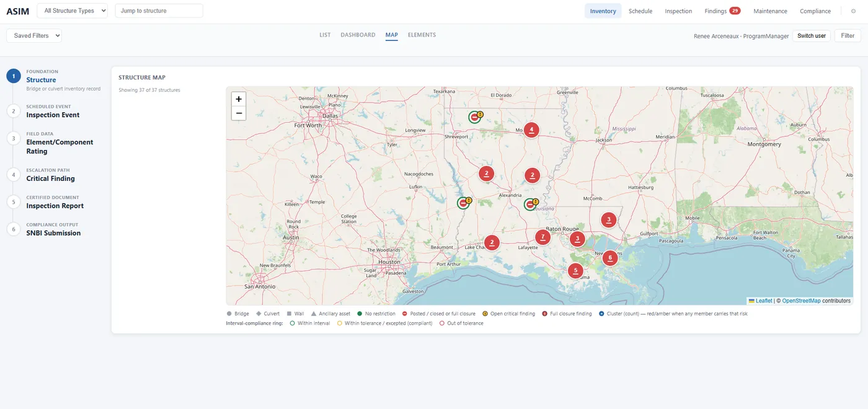Click the Ancillary asset legend entry
Image resolution: width=868 pixels, height=409 pixels.
pyautogui.click(x=331, y=314)
